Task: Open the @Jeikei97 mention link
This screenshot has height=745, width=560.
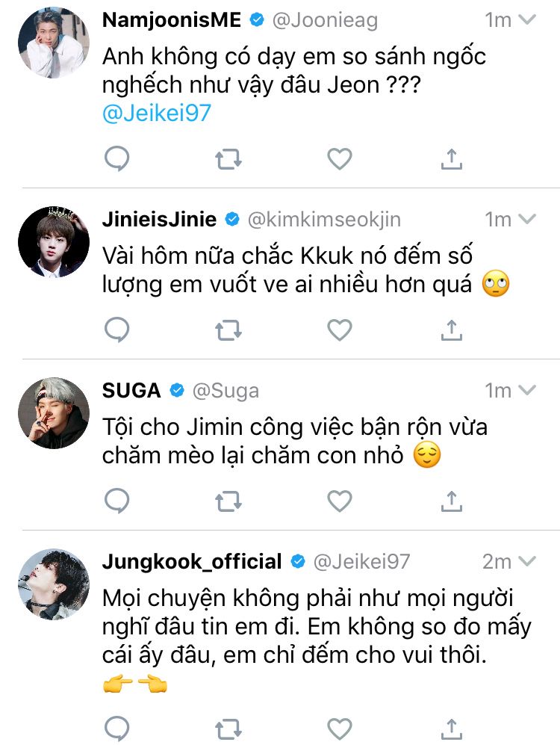Action: point(157,113)
